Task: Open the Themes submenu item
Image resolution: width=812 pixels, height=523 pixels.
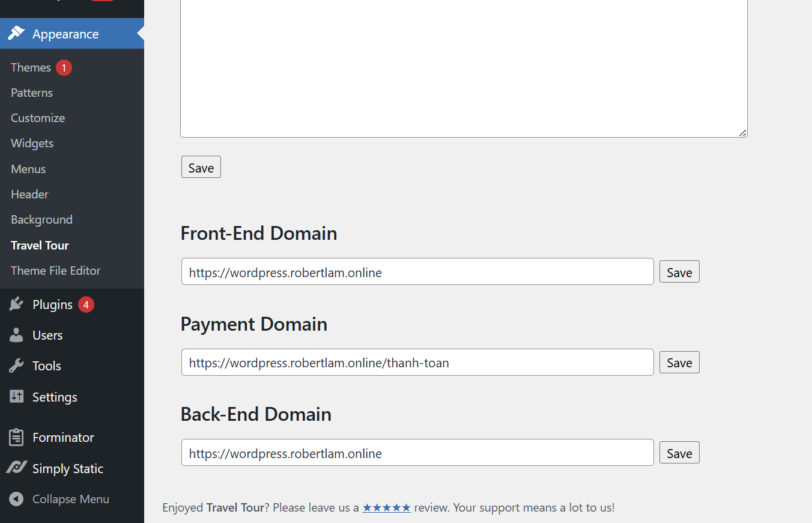Action: 31,67
